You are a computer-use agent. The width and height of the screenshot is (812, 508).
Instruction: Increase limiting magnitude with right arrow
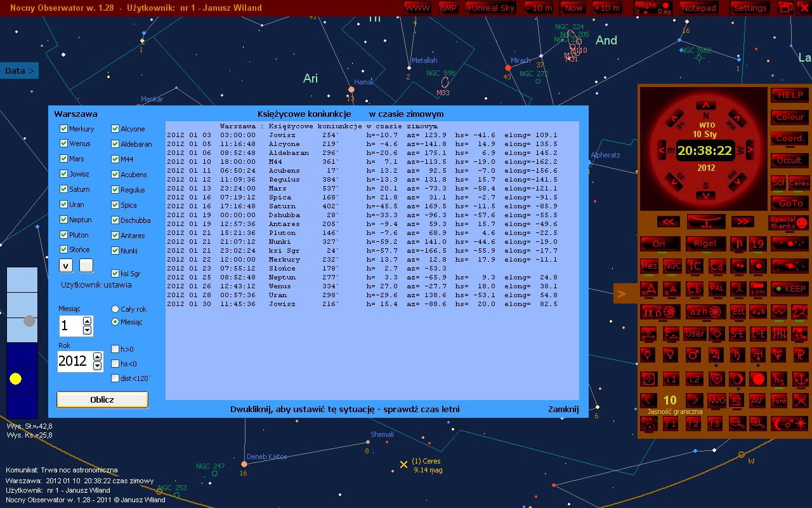(x=695, y=400)
